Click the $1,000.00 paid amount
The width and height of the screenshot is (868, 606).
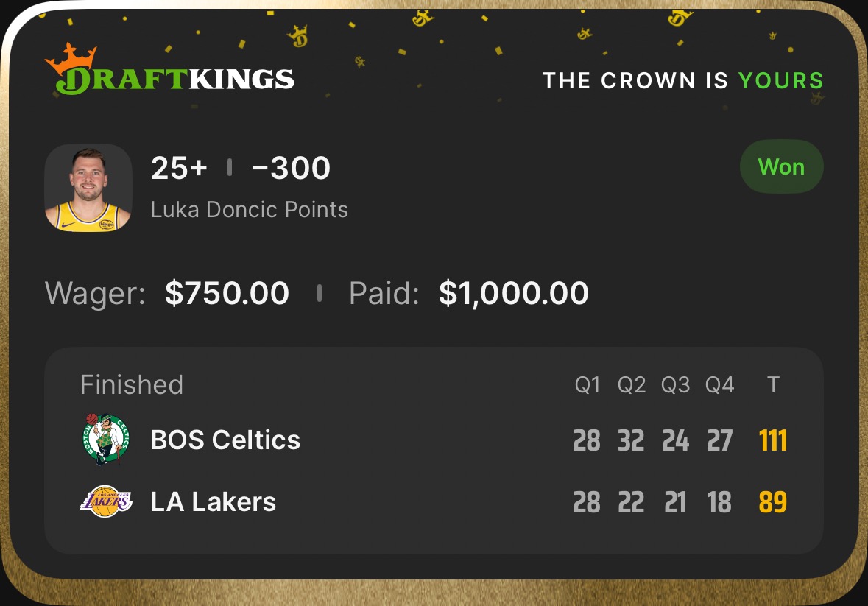[513, 293]
